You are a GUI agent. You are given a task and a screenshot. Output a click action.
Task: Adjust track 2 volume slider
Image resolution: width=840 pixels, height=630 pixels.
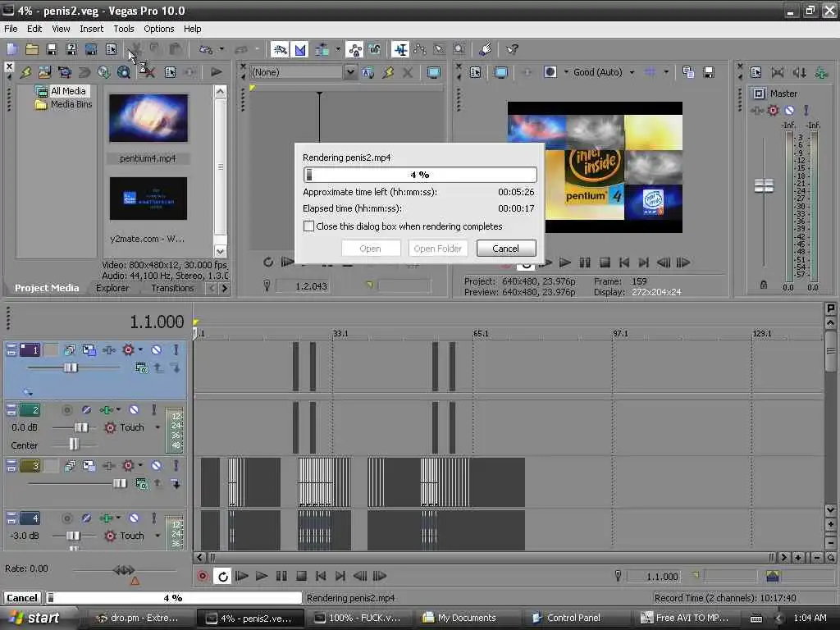click(x=80, y=428)
